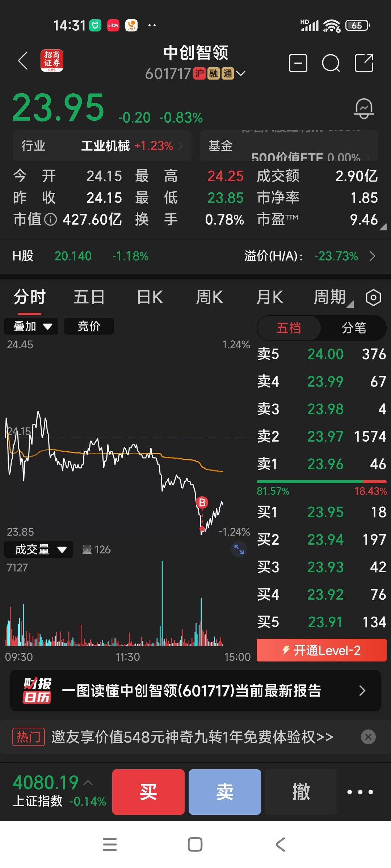Open the 成交量 indicator dropdown
Screen dimensions: 391x868
[x=38, y=549]
